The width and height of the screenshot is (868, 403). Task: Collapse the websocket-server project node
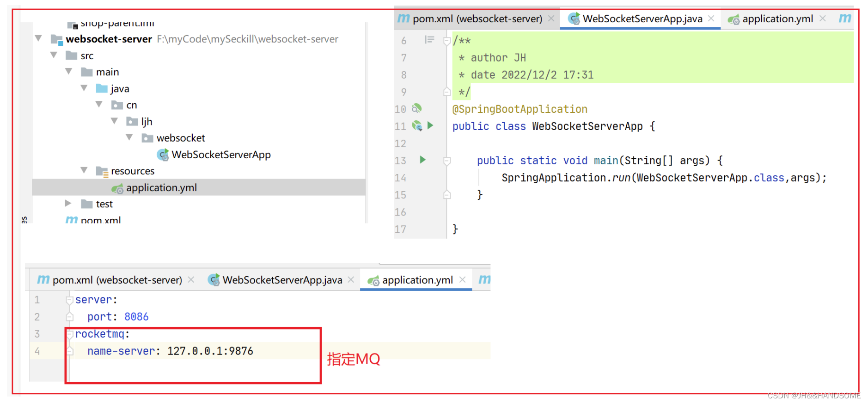tap(38, 38)
